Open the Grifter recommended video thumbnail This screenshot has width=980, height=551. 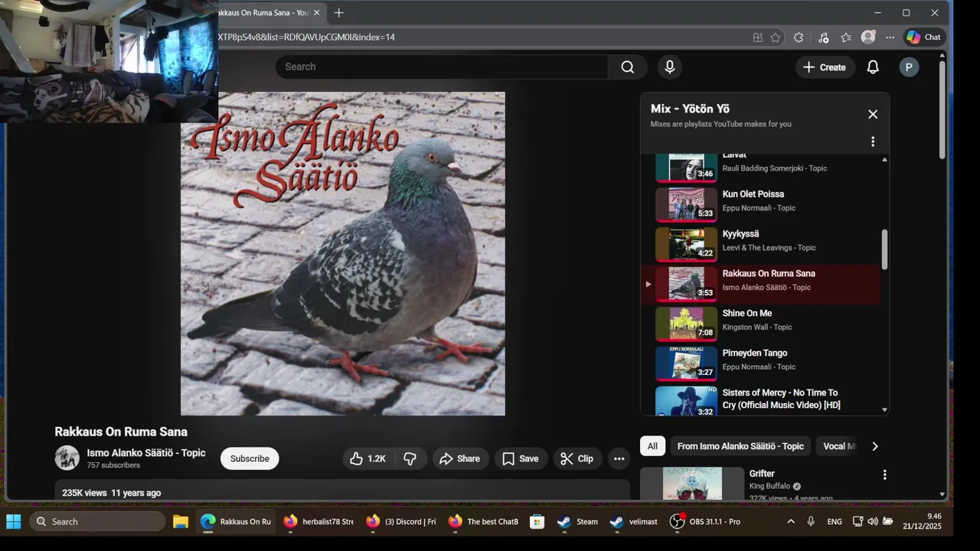(x=692, y=484)
